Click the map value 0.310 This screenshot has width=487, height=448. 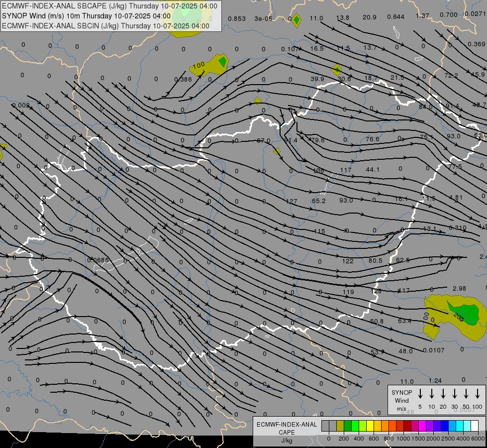(458, 228)
